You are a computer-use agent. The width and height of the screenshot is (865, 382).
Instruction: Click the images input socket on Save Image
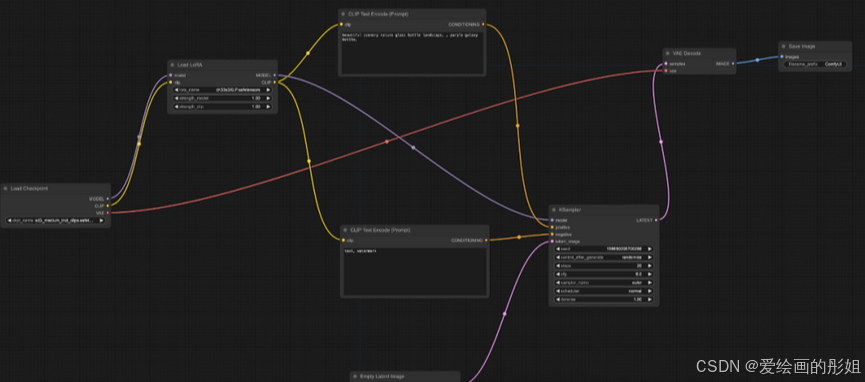pos(782,56)
